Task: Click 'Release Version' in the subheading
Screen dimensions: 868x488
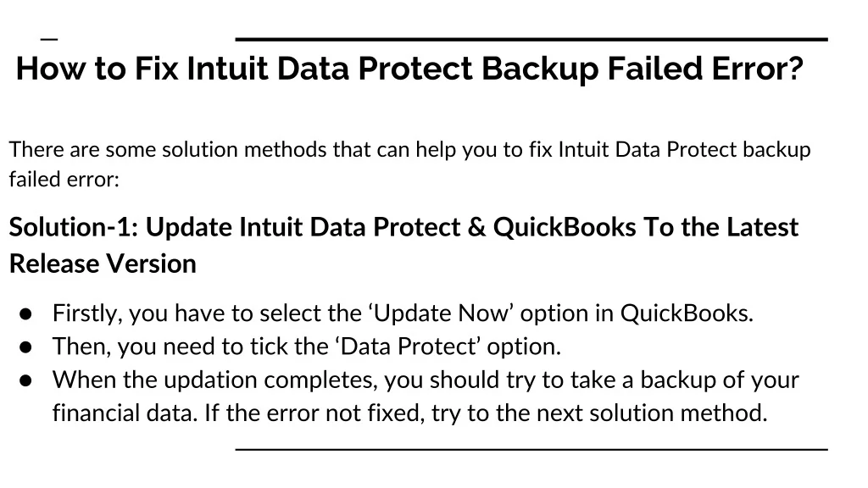Action: [103, 263]
